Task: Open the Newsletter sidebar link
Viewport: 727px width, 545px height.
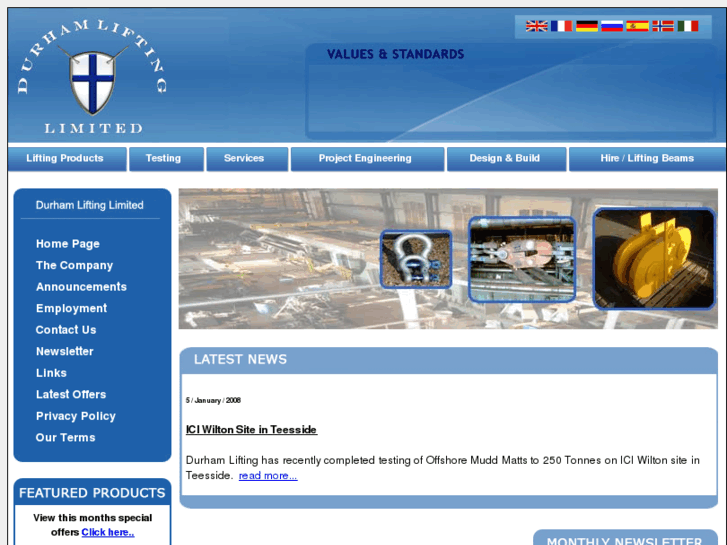Action: click(x=64, y=352)
